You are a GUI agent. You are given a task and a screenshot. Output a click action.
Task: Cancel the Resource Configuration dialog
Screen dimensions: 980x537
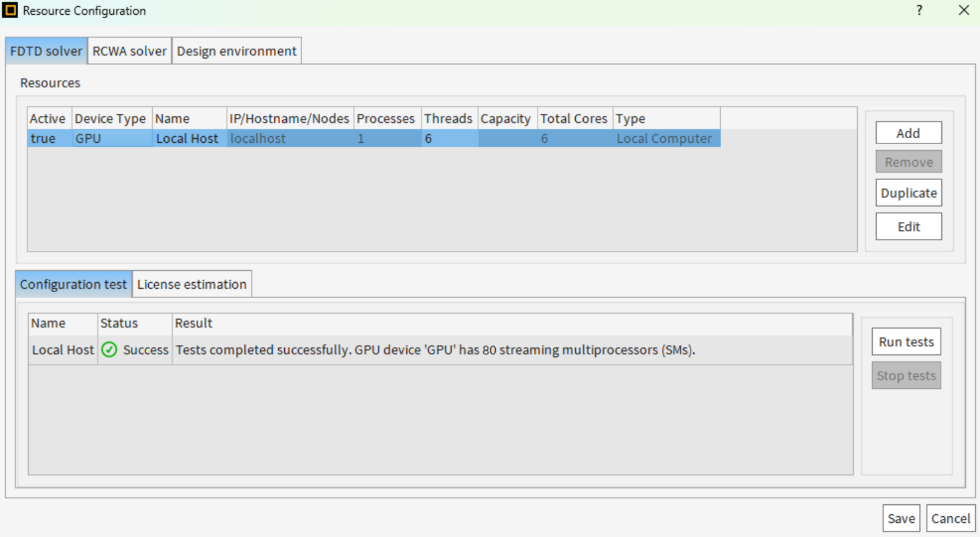[951, 518]
